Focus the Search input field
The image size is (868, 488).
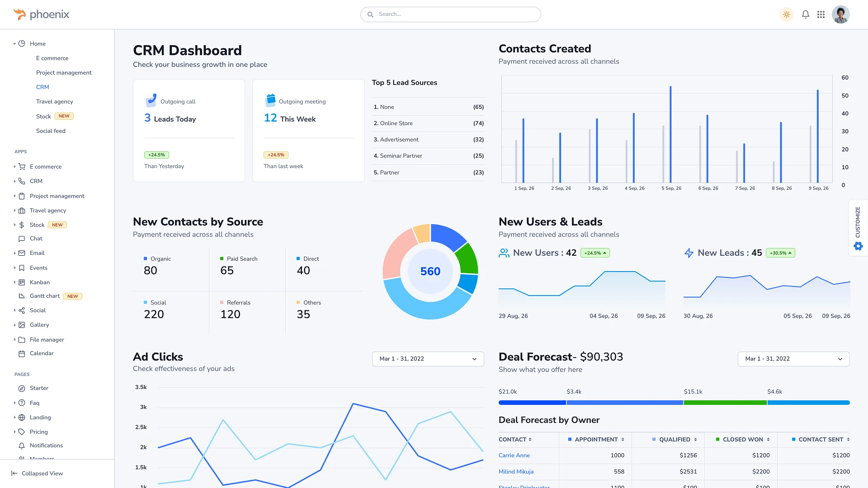450,14
